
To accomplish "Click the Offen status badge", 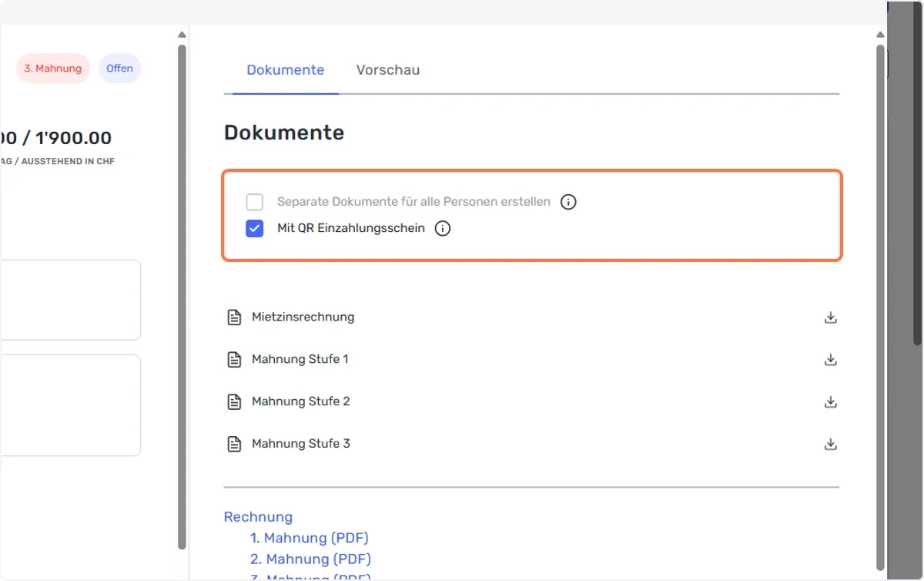I will tap(120, 69).
